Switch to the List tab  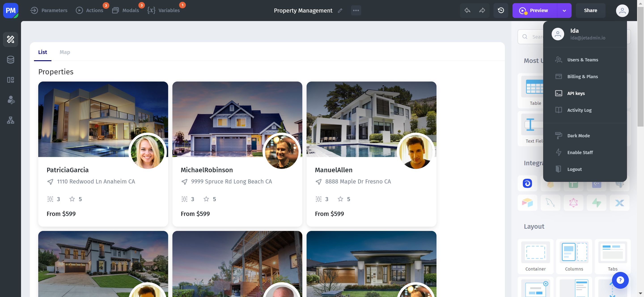coord(42,52)
